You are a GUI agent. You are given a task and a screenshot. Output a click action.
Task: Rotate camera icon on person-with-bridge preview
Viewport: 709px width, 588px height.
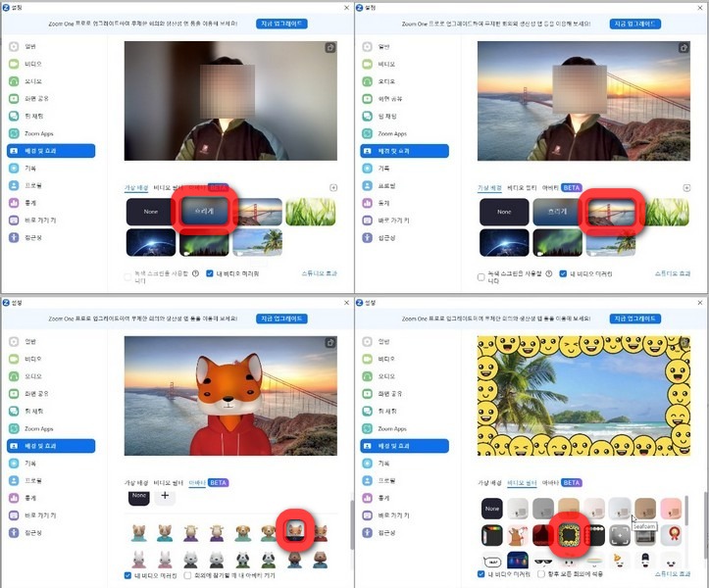[x=684, y=47]
